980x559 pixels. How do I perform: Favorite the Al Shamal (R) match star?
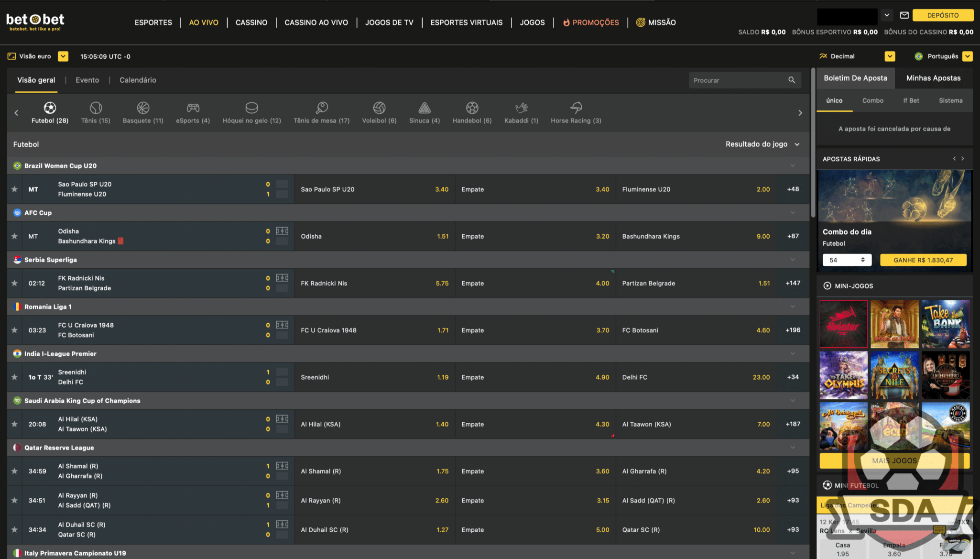pos(15,471)
